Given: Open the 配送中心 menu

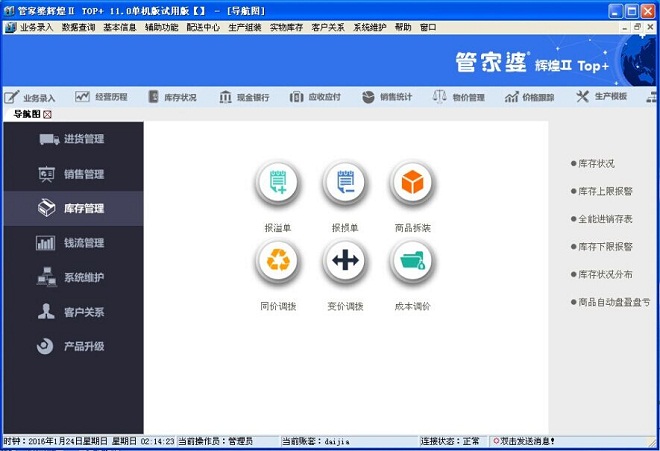Looking at the screenshot, I should pos(203,27).
